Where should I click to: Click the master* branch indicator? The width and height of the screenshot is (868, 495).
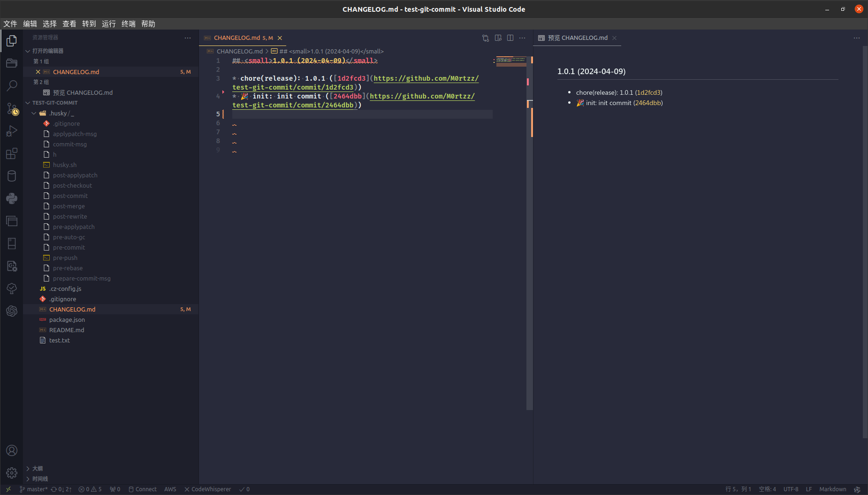point(33,489)
